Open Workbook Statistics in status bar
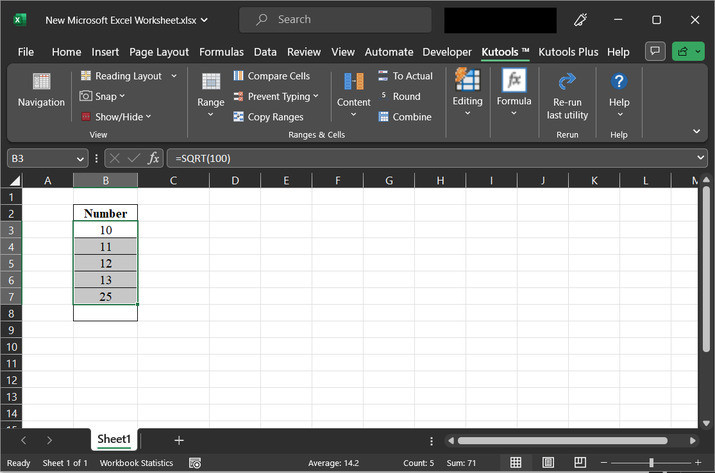This screenshot has width=715, height=473. tap(135, 463)
